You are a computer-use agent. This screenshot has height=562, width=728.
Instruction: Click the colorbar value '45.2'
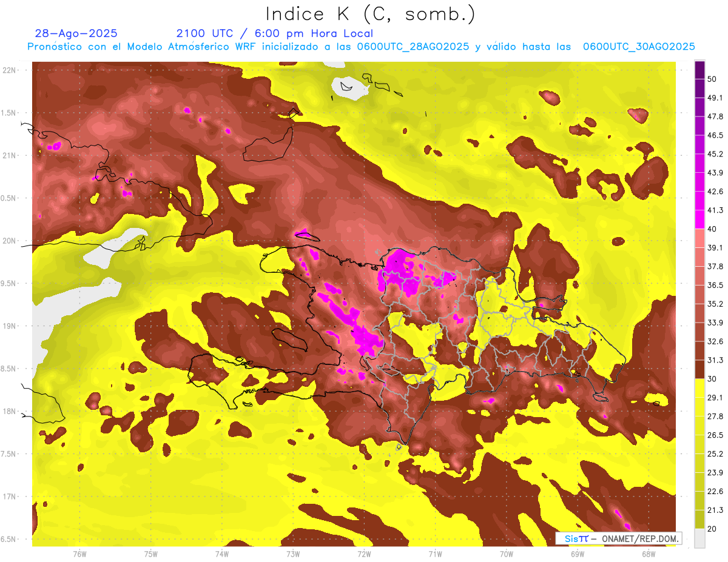715,154
